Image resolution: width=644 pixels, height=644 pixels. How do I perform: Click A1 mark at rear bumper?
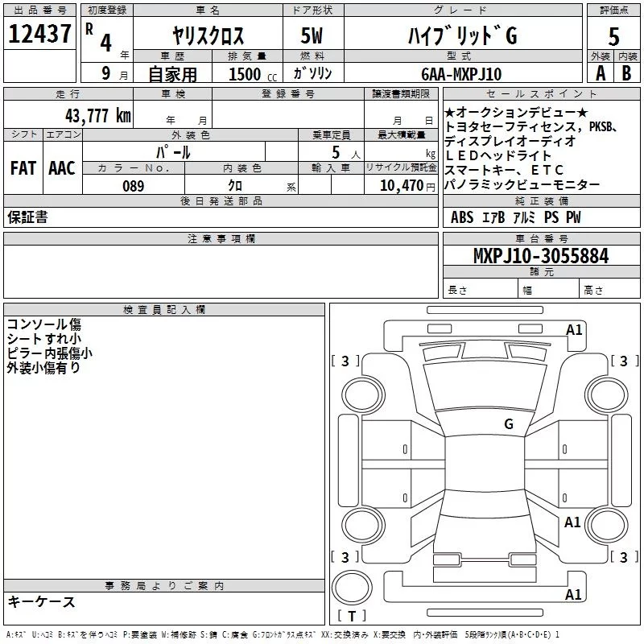tap(573, 594)
